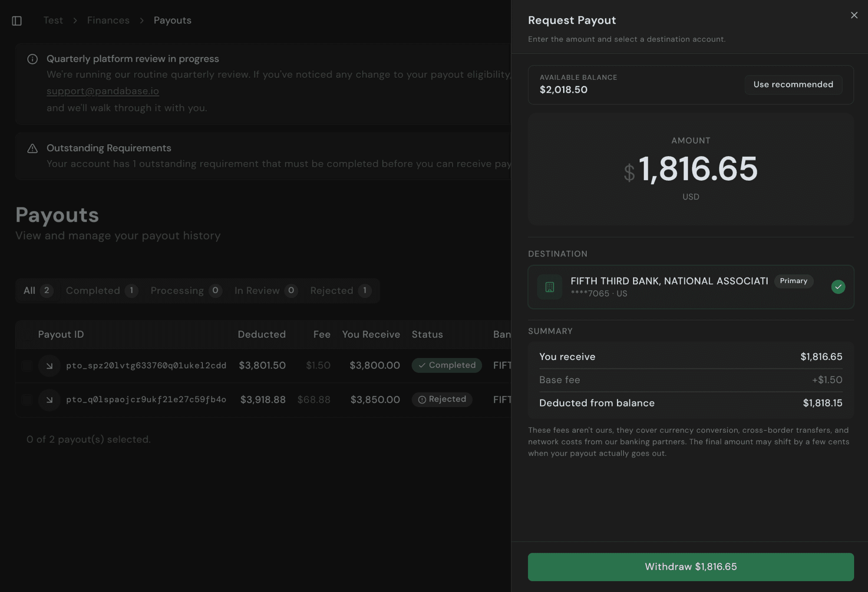Click the chevron between Finances and Payouts
The width and height of the screenshot is (868, 592).
[142, 20]
